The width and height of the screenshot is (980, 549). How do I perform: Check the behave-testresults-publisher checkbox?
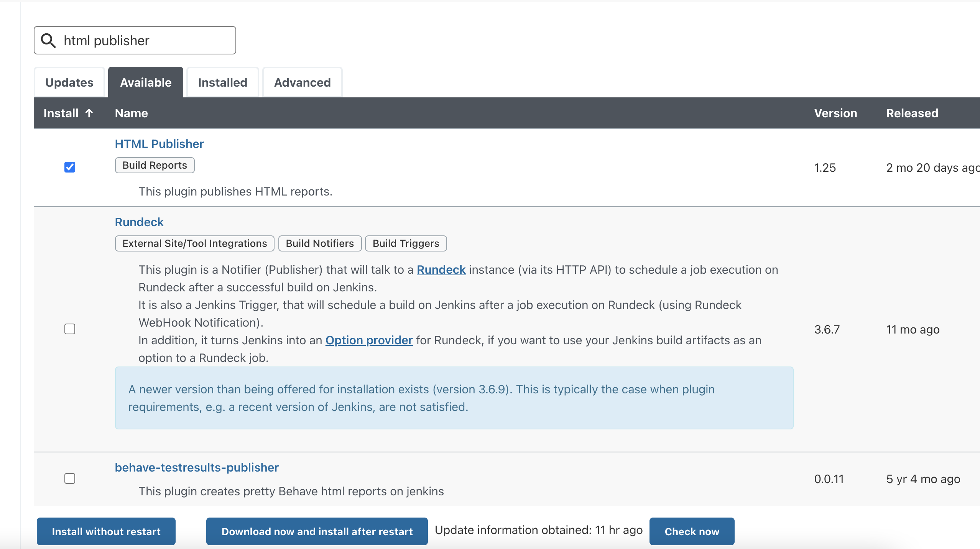tap(70, 478)
